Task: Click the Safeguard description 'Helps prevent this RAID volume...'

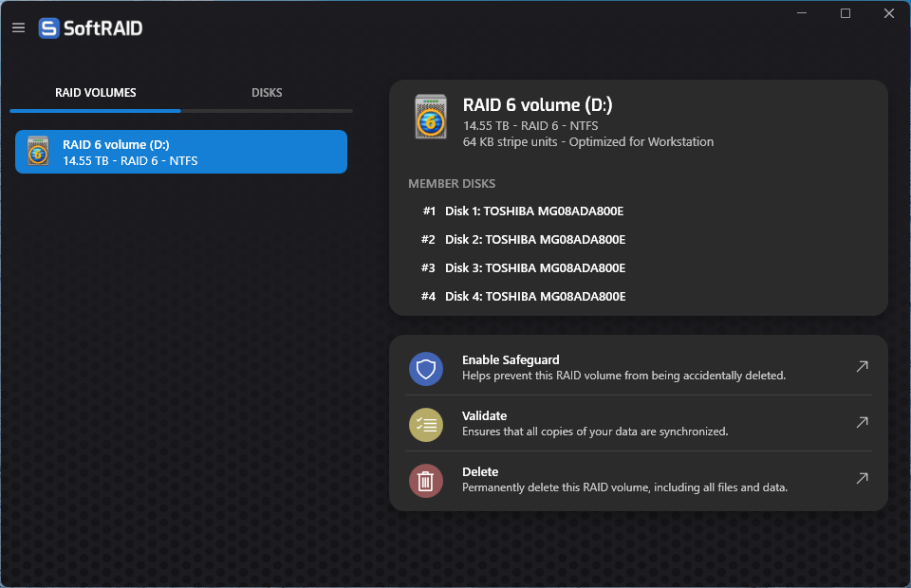Action: (624, 376)
